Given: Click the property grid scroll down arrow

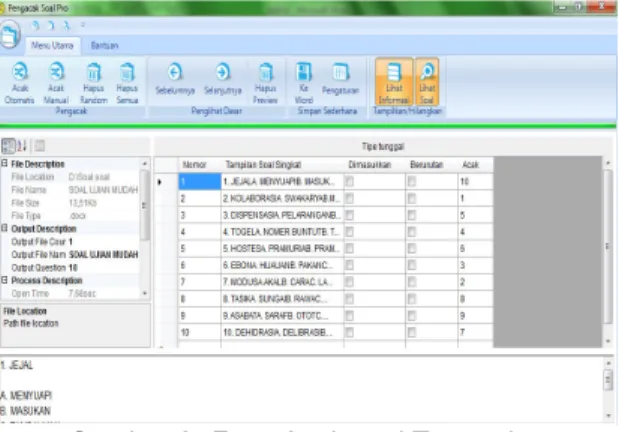Looking at the screenshot, I should [145, 293].
